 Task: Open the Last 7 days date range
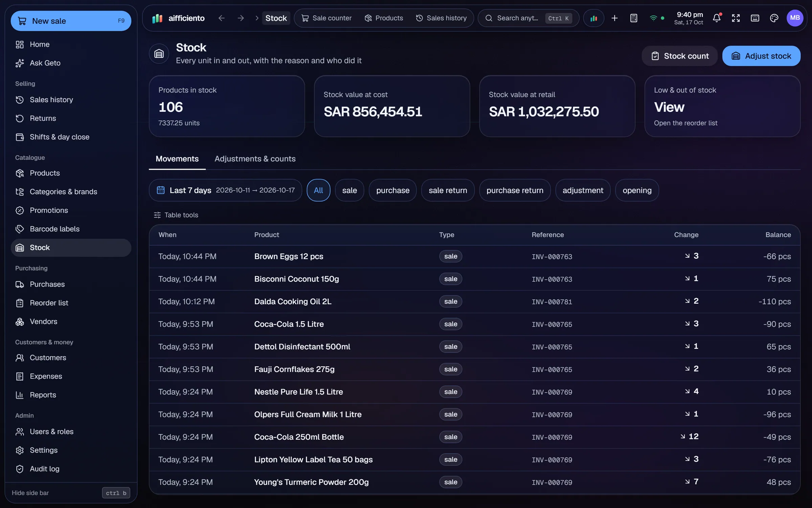[225, 190]
